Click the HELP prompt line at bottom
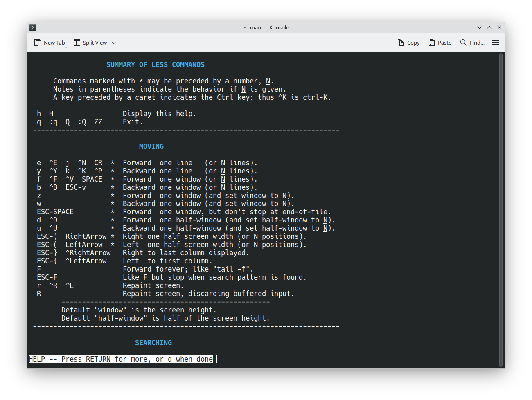Screen dimensions: 532x400 (122, 359)
